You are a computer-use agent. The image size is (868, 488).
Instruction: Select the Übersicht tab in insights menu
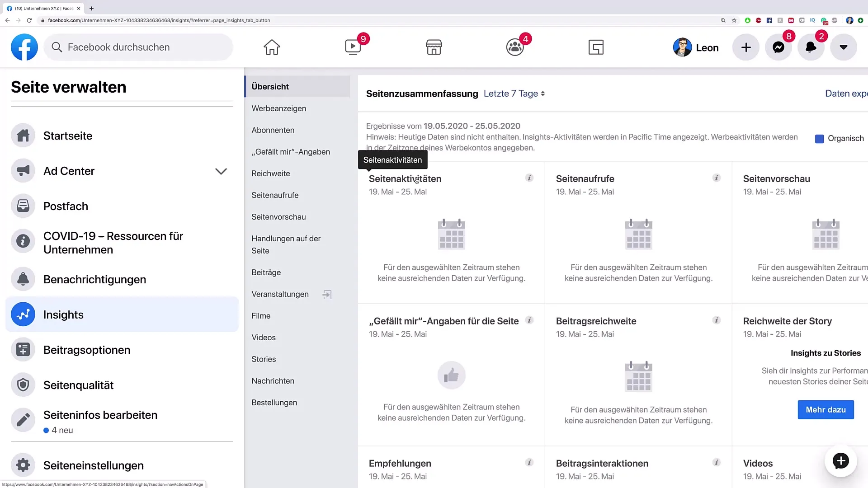point(270,86)
